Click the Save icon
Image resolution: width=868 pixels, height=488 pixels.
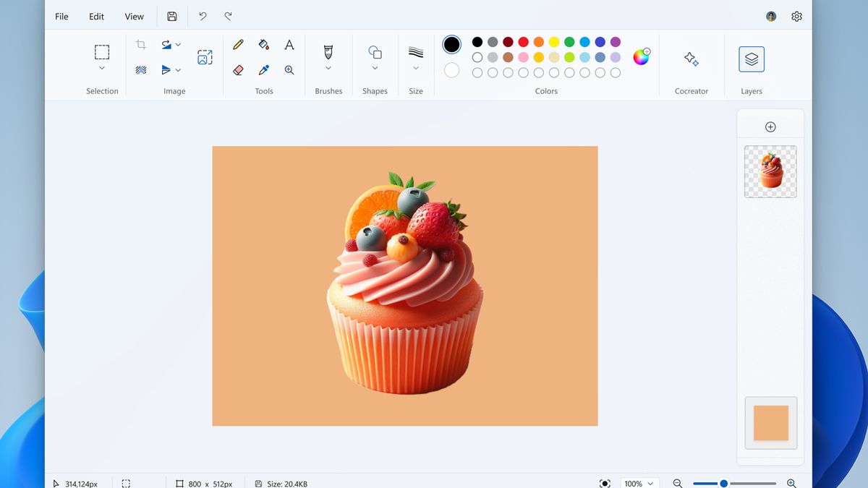click(172, 16)
